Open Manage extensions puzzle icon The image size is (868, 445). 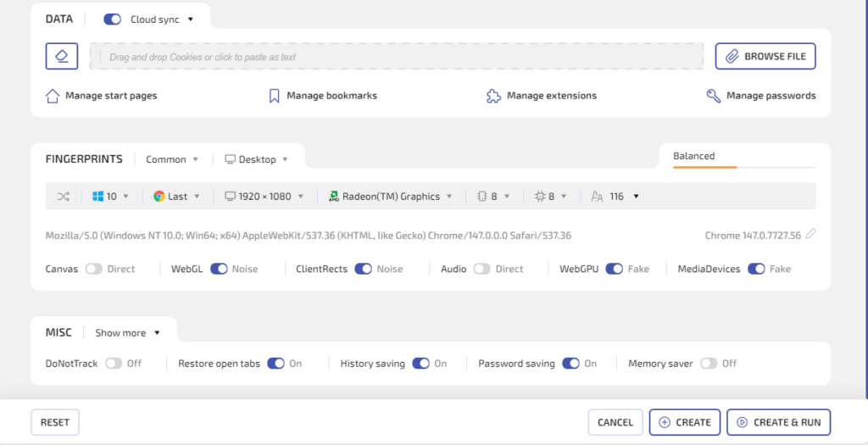tap(493, 96)
